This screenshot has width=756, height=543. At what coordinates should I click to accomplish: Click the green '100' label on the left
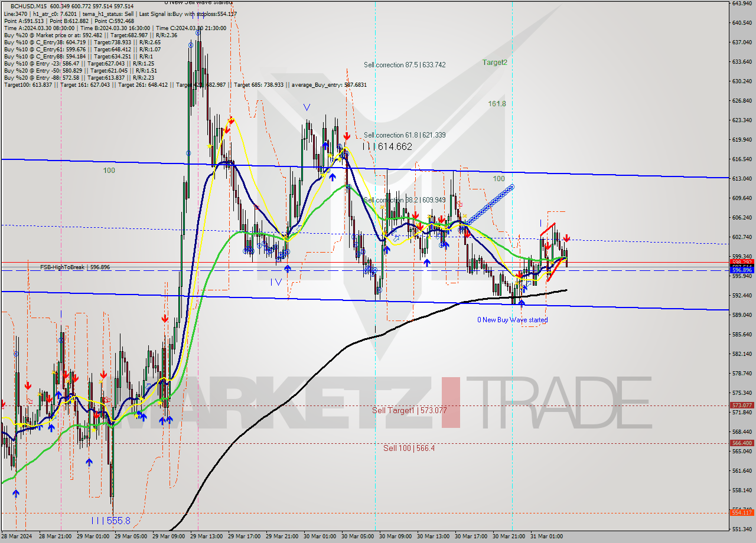click(x=109, y=171)
